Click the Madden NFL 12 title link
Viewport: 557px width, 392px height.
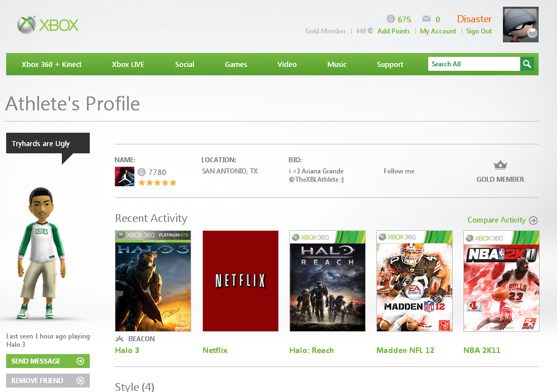click(x=405, y=350)
